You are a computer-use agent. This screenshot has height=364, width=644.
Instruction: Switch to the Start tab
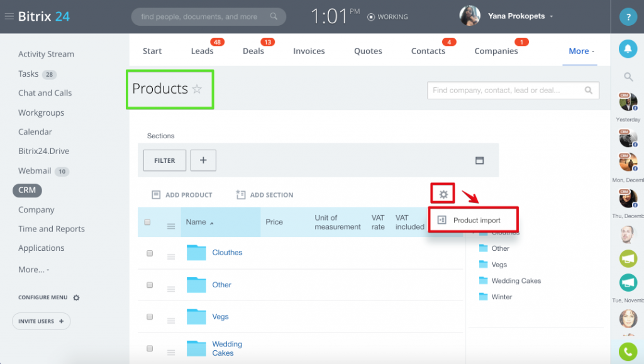pyautogui.click(x=152, y=51)
